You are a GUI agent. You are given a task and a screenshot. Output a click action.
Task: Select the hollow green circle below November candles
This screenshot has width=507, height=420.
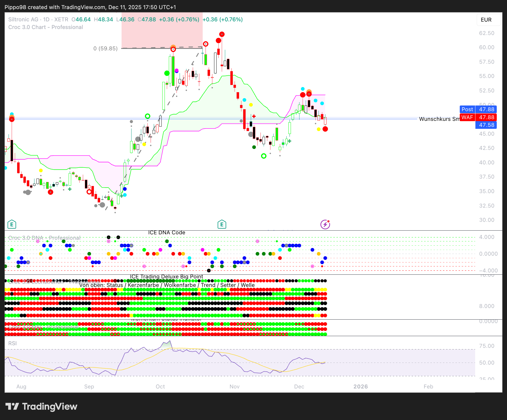264,156
